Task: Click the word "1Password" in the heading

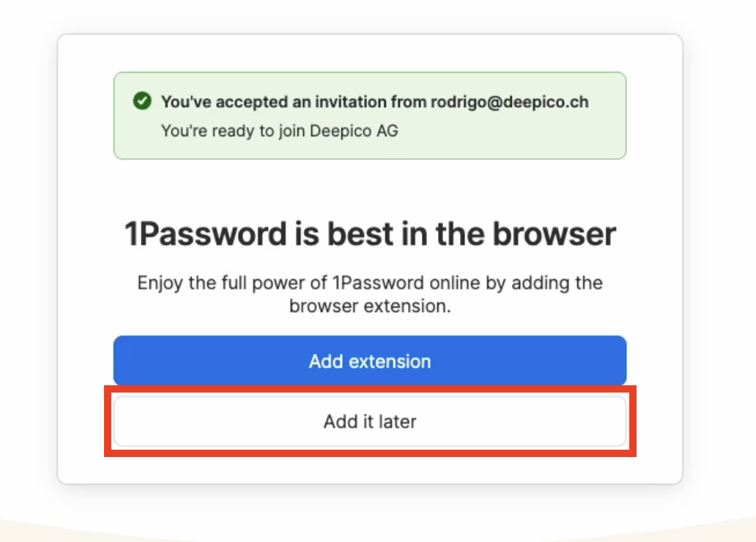Action: click(x=205, y=234)
